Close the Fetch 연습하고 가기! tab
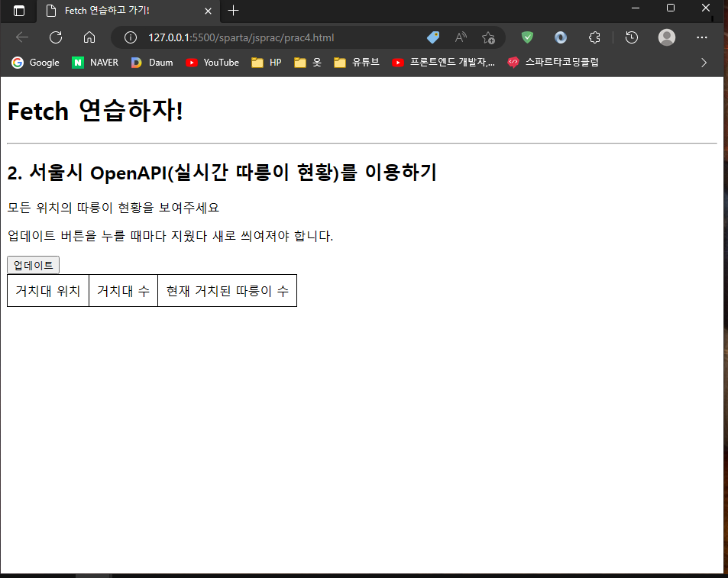 tap(208, 11)
